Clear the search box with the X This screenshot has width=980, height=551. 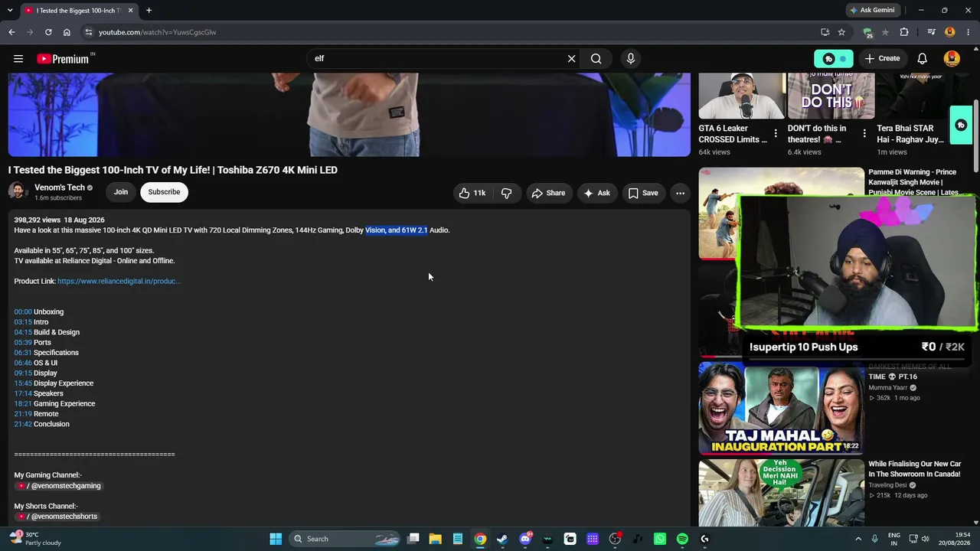coord(571,59)
